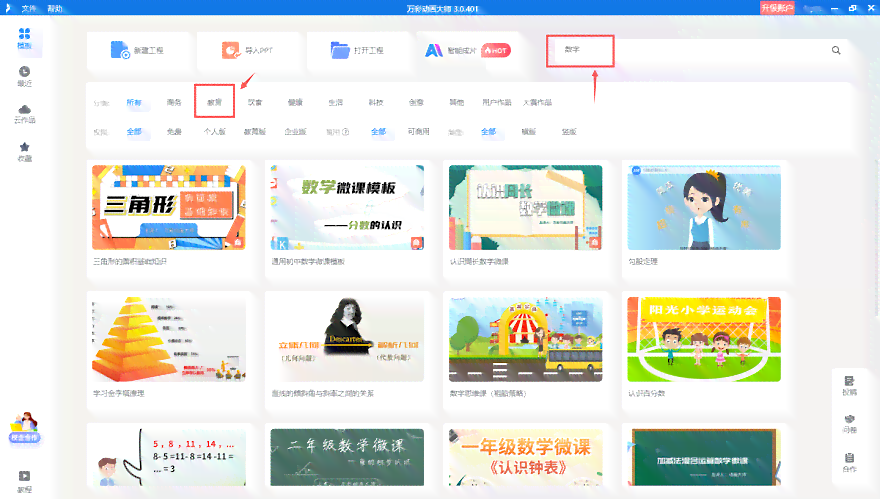Click the title under the 三角形 thumbnail
Image resolution: width=880 pixels, height=499 pixels.
click(130, 262)
